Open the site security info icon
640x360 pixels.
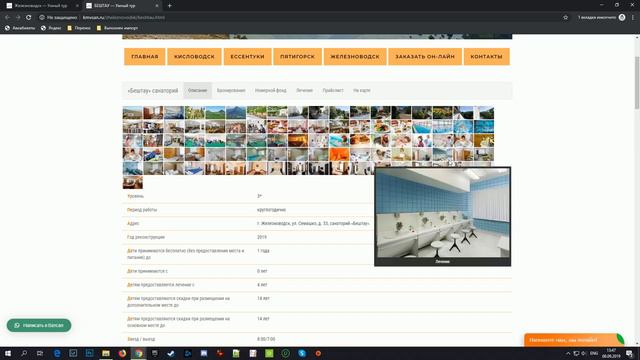(x=42, y=18)
